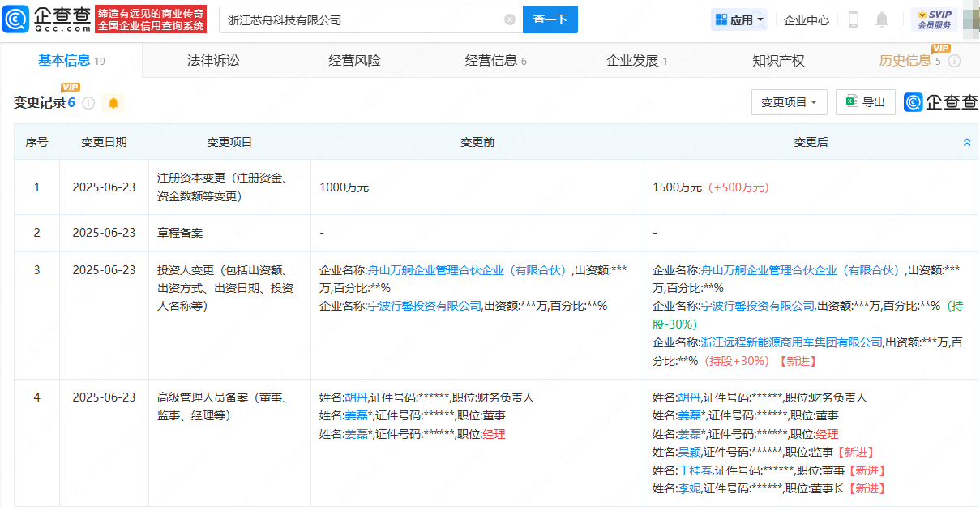Click the 1000万元 value
The height and width of the screenshot is (507, 980).
(x=344, y=187)
